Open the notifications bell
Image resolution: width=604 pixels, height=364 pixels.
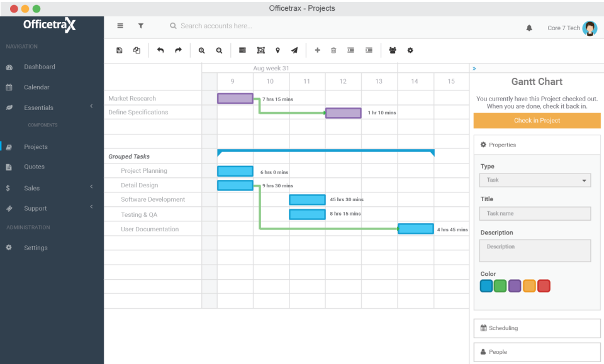pos(529,28)
